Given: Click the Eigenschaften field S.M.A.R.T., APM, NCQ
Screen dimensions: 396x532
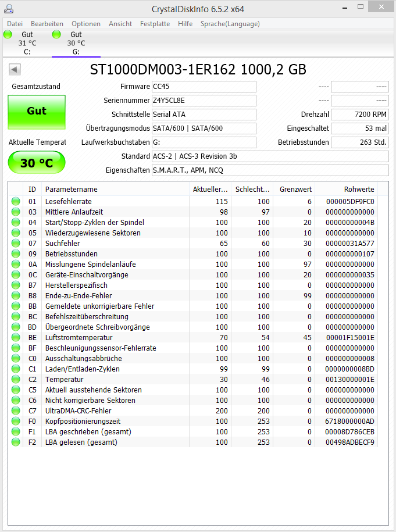Looking at the screenshot, I should pos(270,170).
